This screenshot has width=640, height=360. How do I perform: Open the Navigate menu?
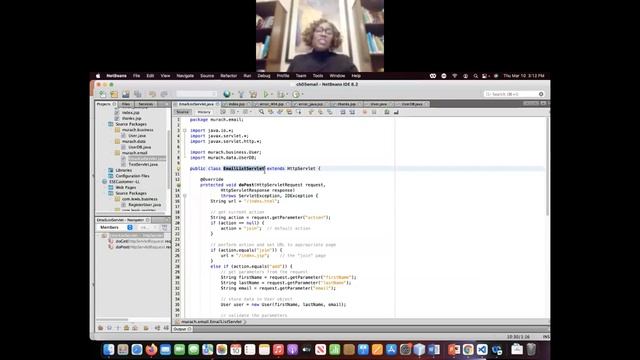pyautogui.click(x=185, y=76)
